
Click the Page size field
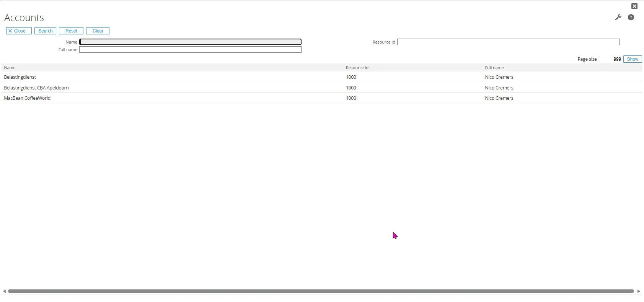(610, 59)
